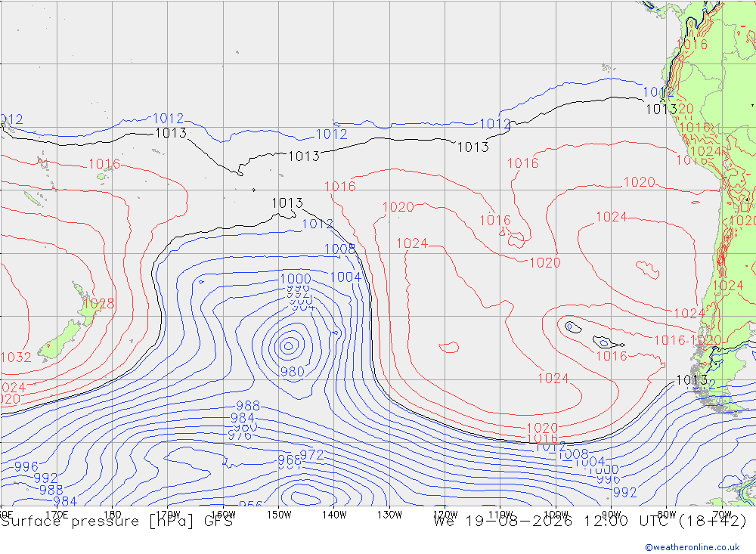The image size is (756, 554).
Task: Click the 160W longitude label
Action: point(223,515)
